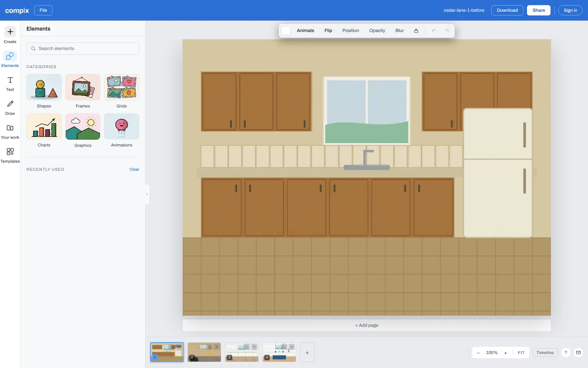Click the Sign in button
588x368 pixels.
[x=570, y=10]
